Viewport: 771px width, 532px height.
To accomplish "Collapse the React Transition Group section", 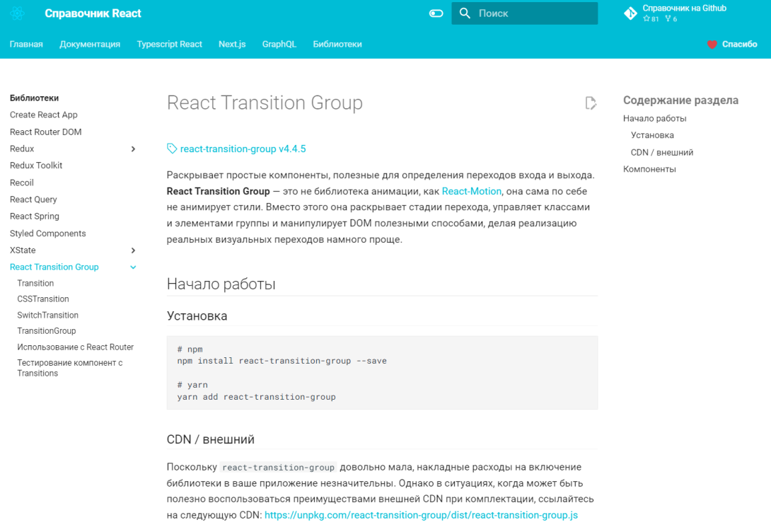I will coord(133,267).
